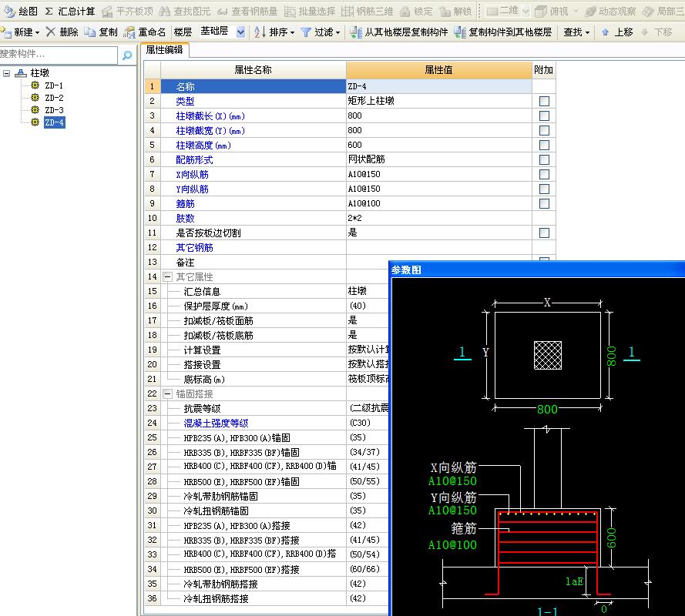Click the 属性名称 column header
The height and width of the screenshot is (616, 685).
[253, 70]
